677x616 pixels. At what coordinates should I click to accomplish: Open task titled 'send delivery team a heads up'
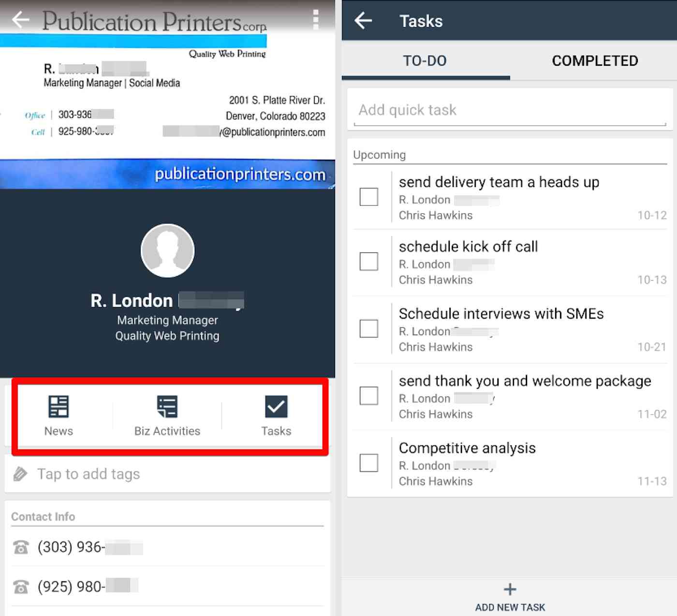point(499,182)
